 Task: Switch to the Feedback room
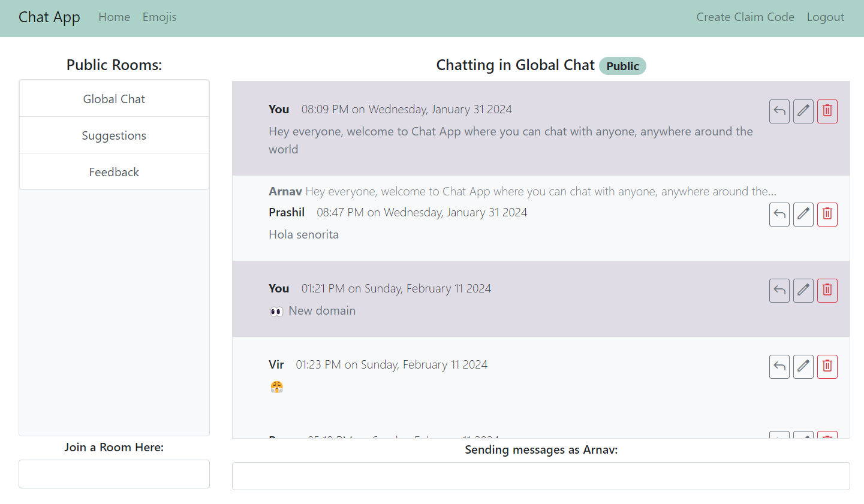coord(114,171)
